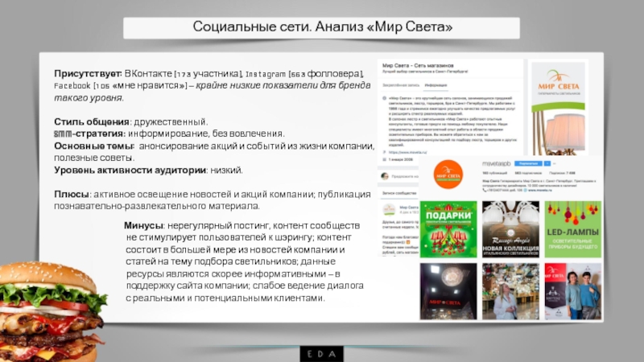Click the Стиль общения line
Image resolution: width=644 pixels, height=362 pixels.
coord(131,122)
